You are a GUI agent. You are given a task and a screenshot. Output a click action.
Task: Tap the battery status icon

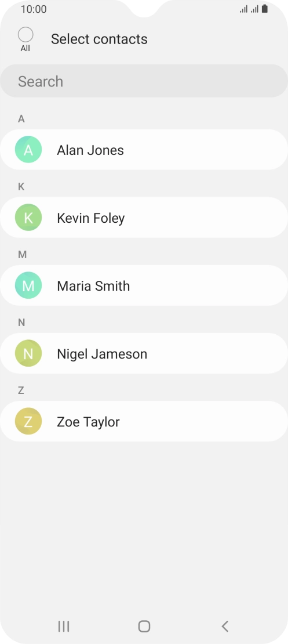pos(265,9)
